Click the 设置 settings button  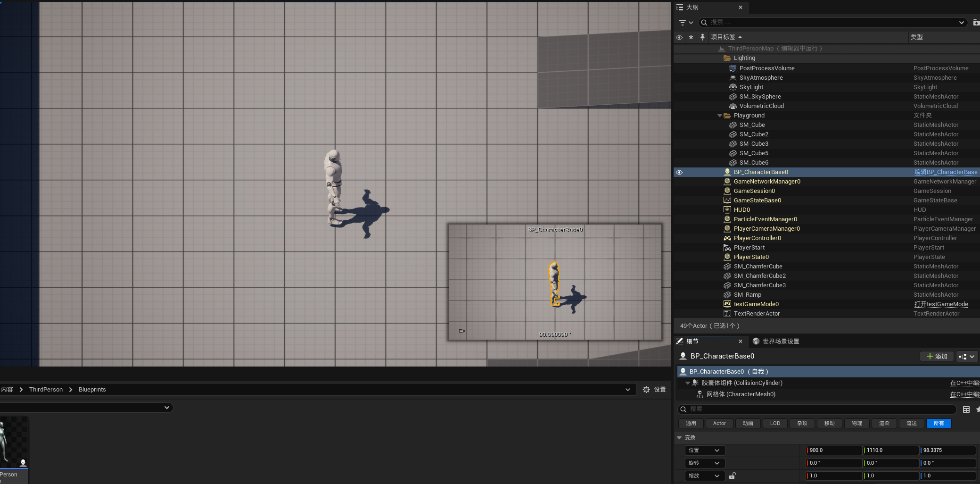pos(654,390)
